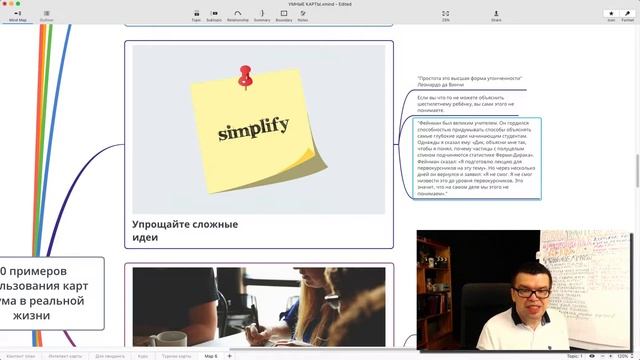Select the central topic about mind map examples
This screenshot has height=360, width=640.
click(52, 293)
